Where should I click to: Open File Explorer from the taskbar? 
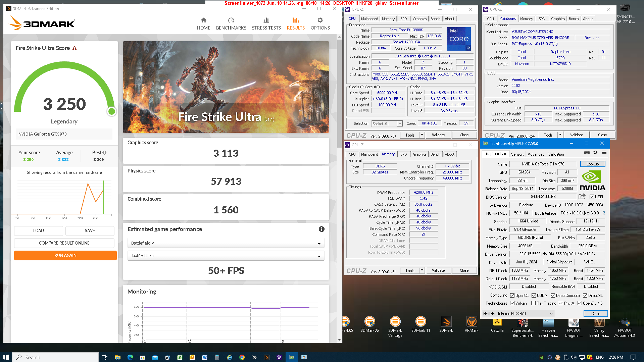(117, 357)
